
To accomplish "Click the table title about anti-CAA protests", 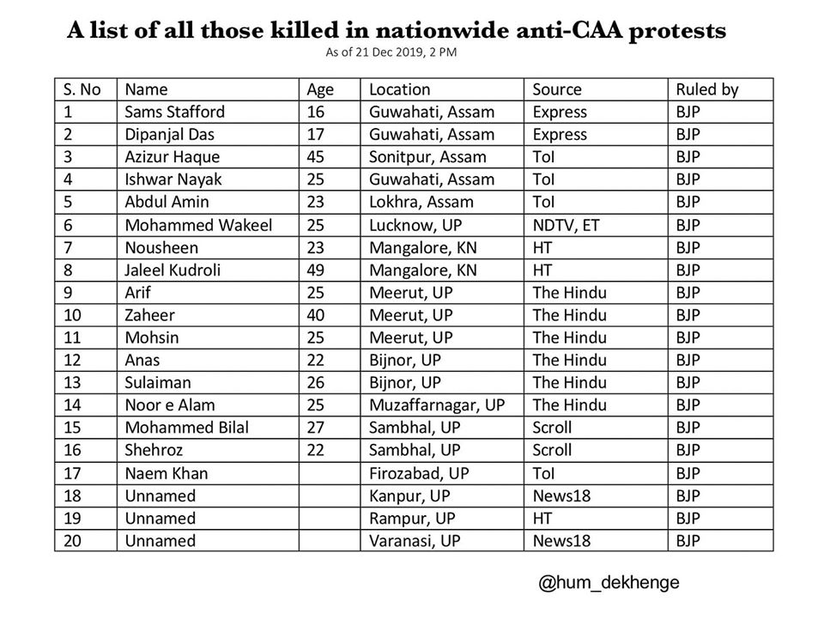I will [x=397, y=31].
